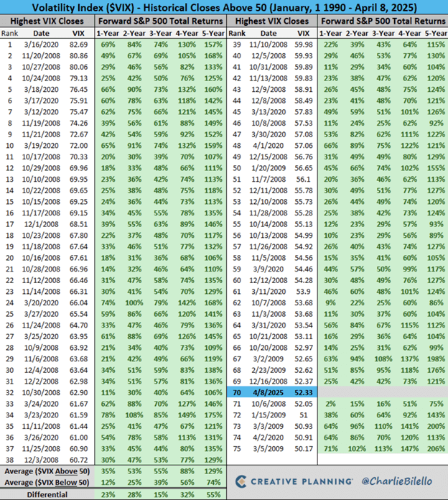Click the 206% return for 3/5/2009
Screen dimensions: 448x500
pyautogui.click(x=437, y=449)
